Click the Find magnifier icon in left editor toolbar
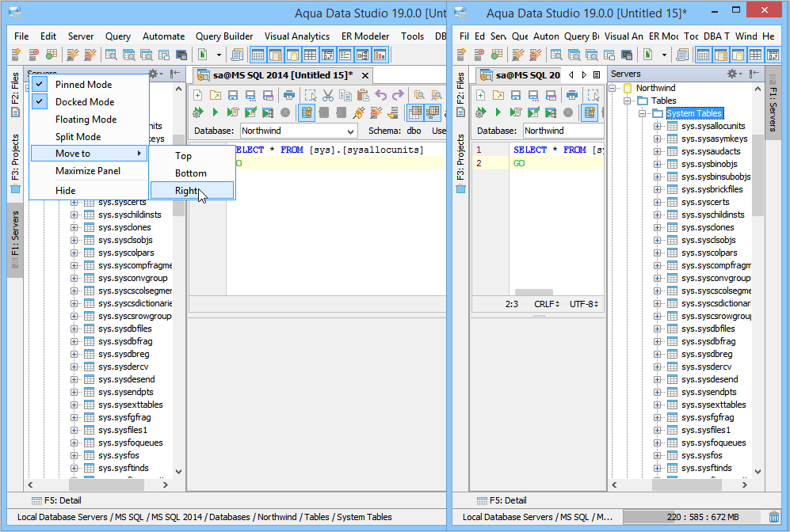 pyautogui.click(x=419, y=95)
